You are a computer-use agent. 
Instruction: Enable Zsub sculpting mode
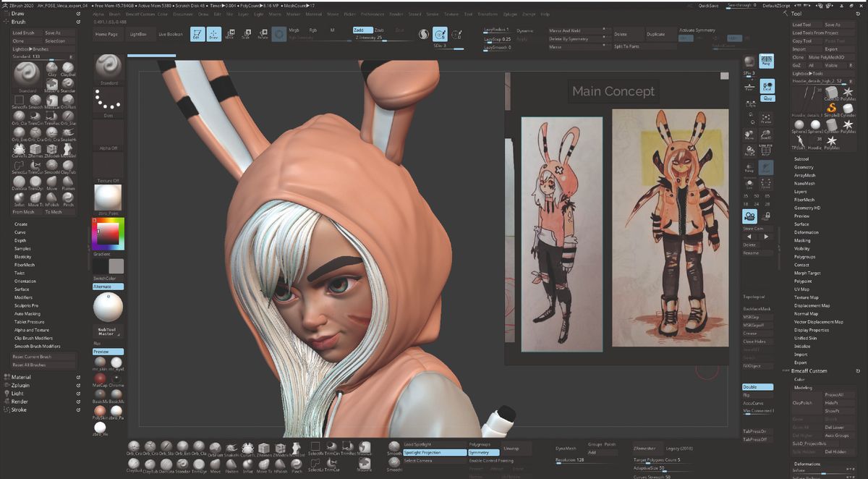pyautogui.click(x=379, y=30)
